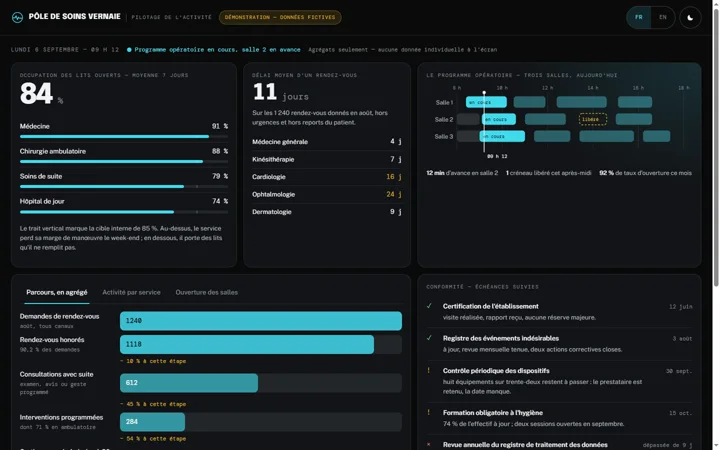The image size is (720, 450).
Task: Click the 3 août deadline date
Action: pos(682,339)
